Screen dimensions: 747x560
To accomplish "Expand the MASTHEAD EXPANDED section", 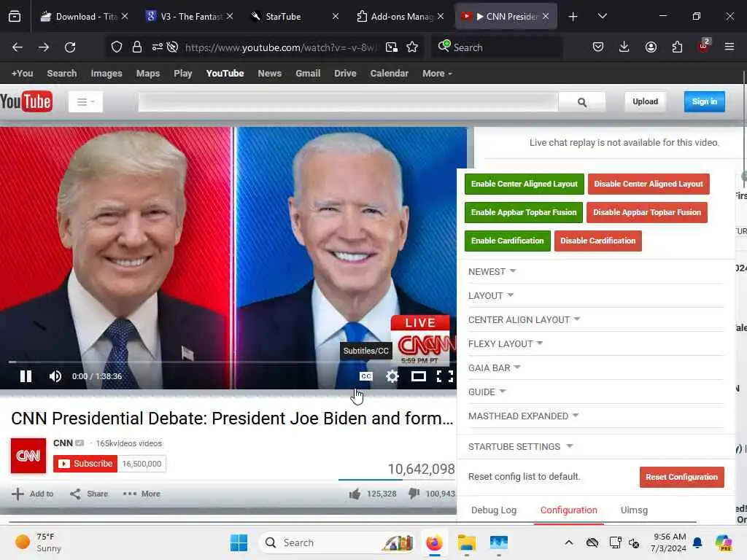I will pyautogui.click(x=523, y=416).
